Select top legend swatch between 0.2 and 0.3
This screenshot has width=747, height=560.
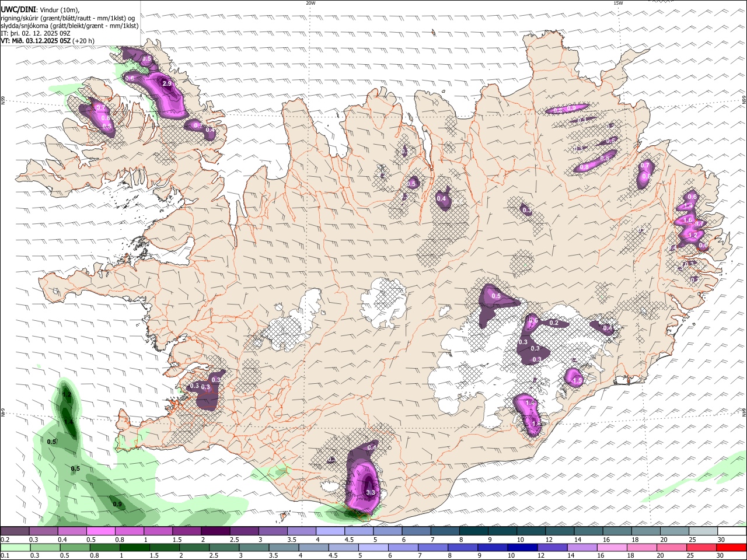[x=15, y=531]
